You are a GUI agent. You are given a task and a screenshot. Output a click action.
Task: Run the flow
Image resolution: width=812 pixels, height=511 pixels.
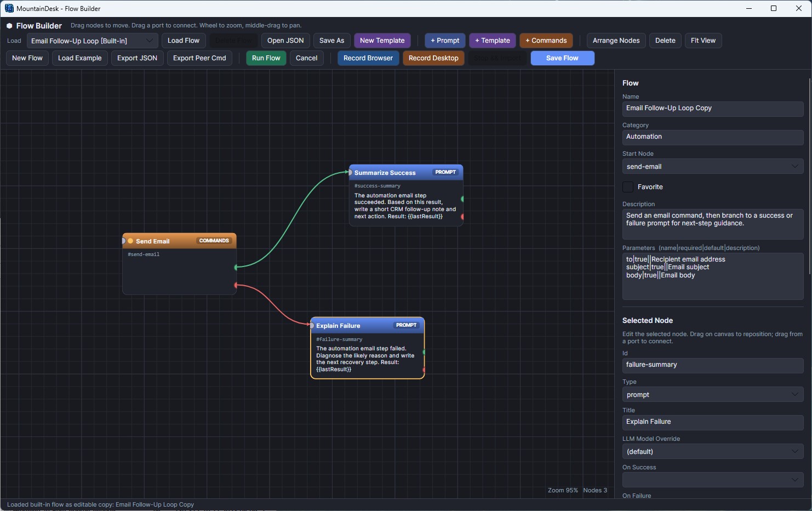pos(266,58)
